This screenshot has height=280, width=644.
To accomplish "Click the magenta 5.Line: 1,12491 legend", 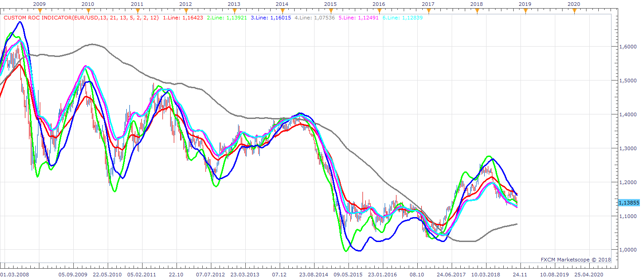I will click(358, 18).
